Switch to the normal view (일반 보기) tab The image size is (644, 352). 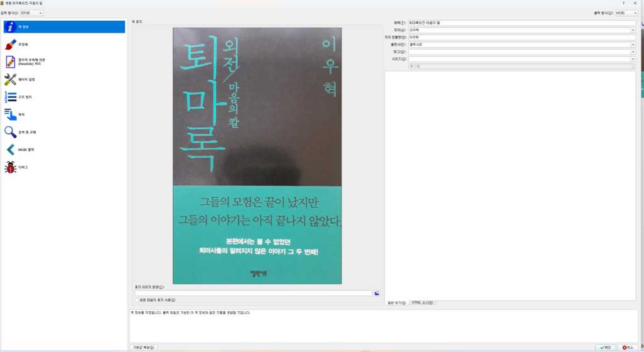click(397, 303)
